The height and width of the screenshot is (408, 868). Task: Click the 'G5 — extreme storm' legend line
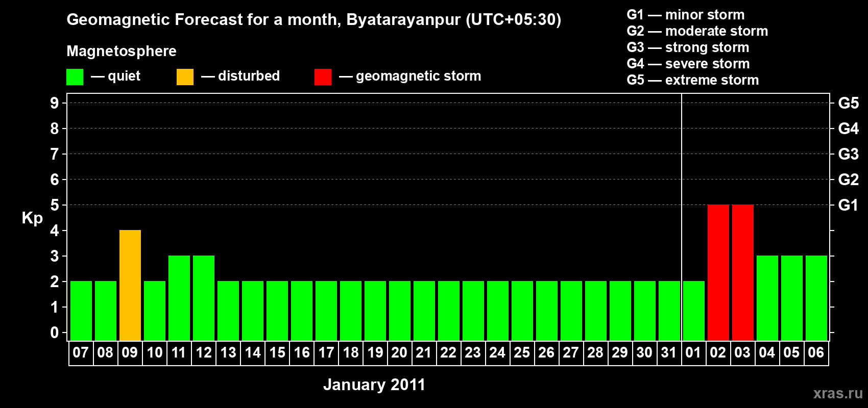click(x=693, y=80)
